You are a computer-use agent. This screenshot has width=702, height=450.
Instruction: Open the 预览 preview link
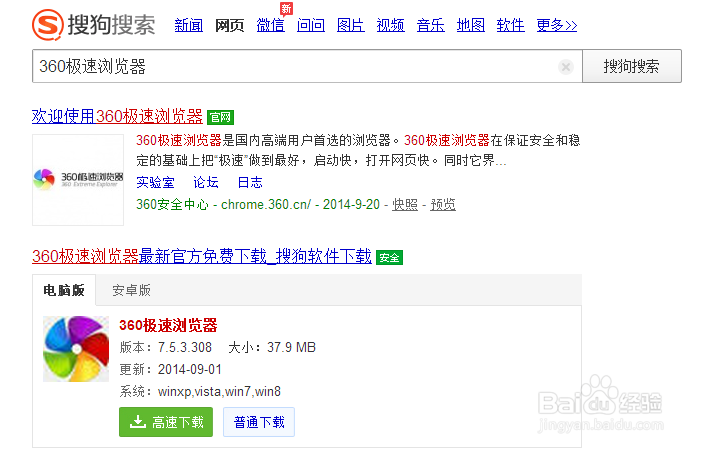[x=443, y=205]
